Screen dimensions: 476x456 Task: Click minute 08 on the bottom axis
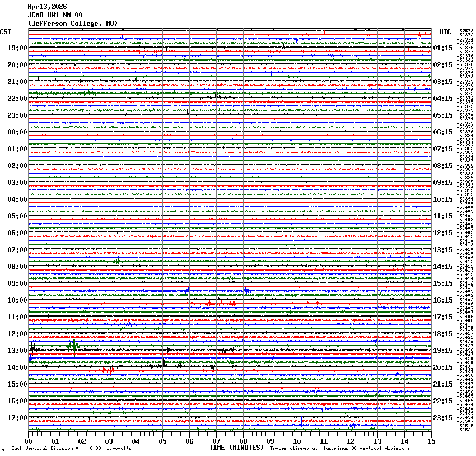[x=243, y=441]
